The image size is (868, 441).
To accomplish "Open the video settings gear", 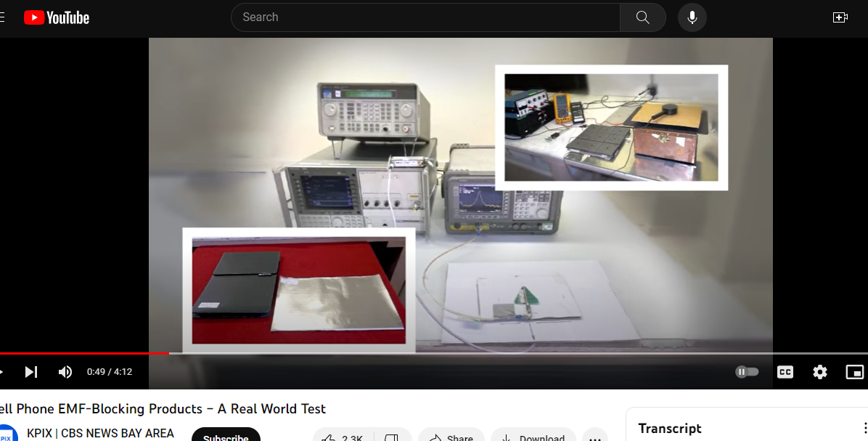I will pos(820,372).
